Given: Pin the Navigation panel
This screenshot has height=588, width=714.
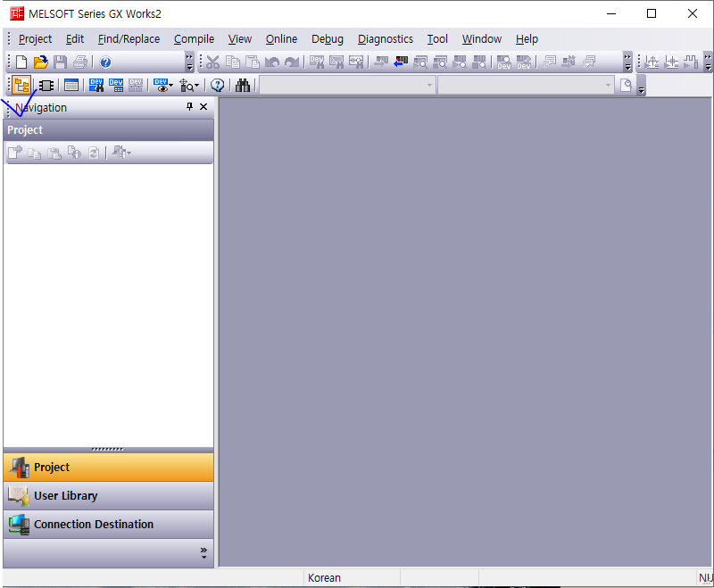Looking at the screenshot, I should 189,106.
